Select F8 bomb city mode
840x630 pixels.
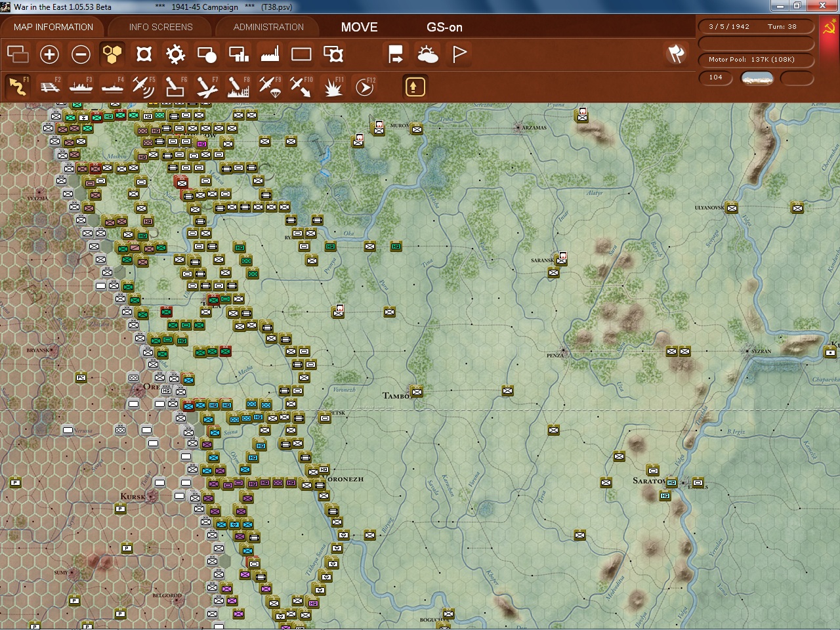coord(238,86)
